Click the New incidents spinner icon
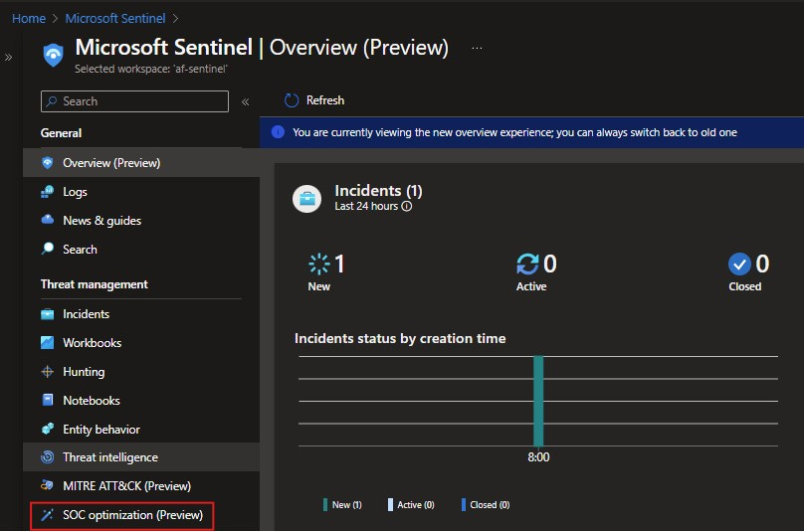 (x=319, y=264)
